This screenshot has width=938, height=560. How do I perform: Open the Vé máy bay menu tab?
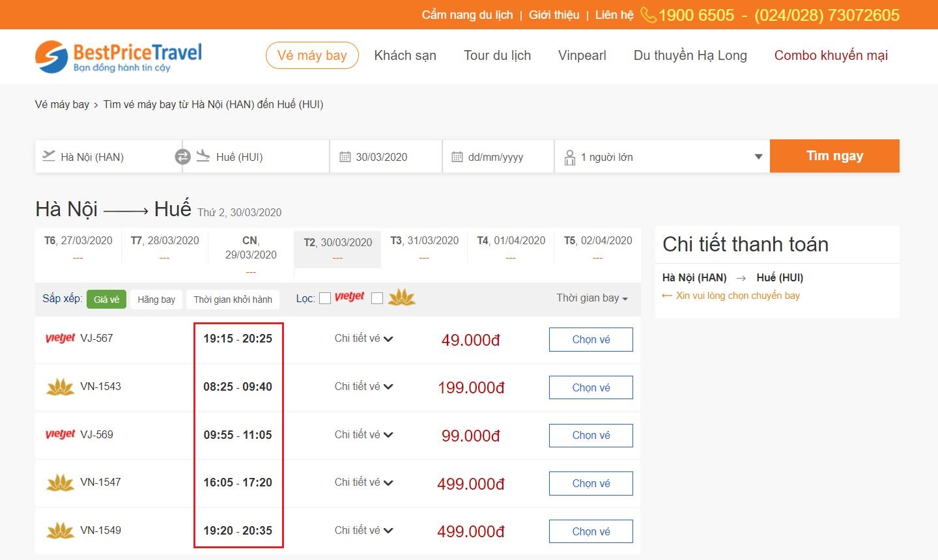[312, 55]
